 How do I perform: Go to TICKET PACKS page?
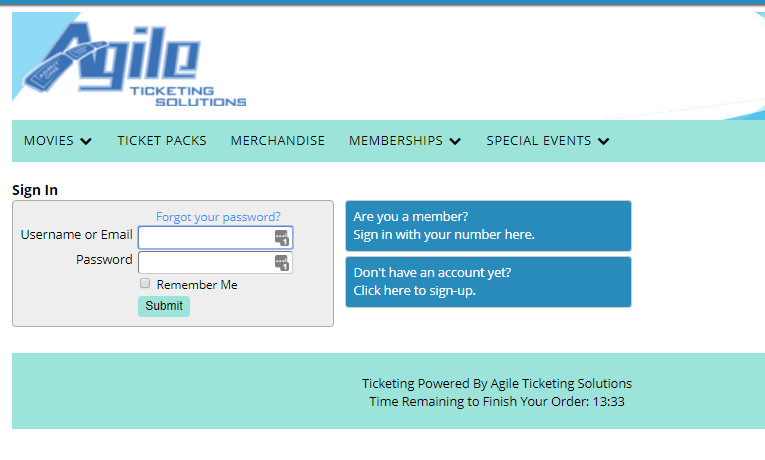click(x=161, y=140)
